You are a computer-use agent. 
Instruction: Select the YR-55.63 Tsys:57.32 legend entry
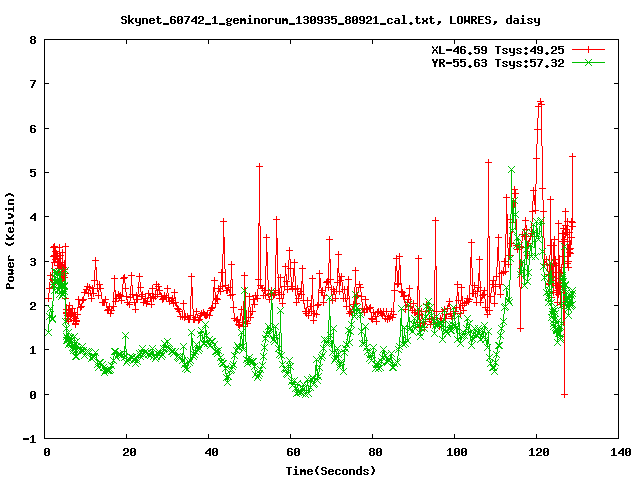(x=498, y=63)
